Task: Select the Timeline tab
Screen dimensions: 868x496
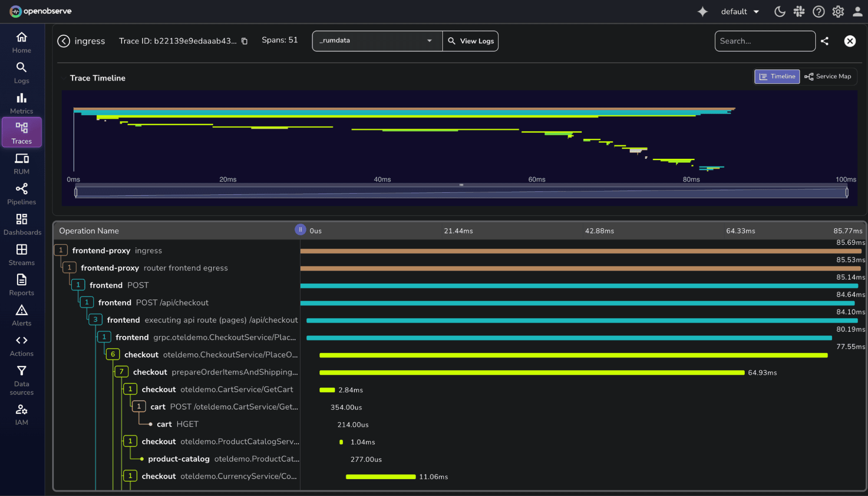Action: pos(777,76)
